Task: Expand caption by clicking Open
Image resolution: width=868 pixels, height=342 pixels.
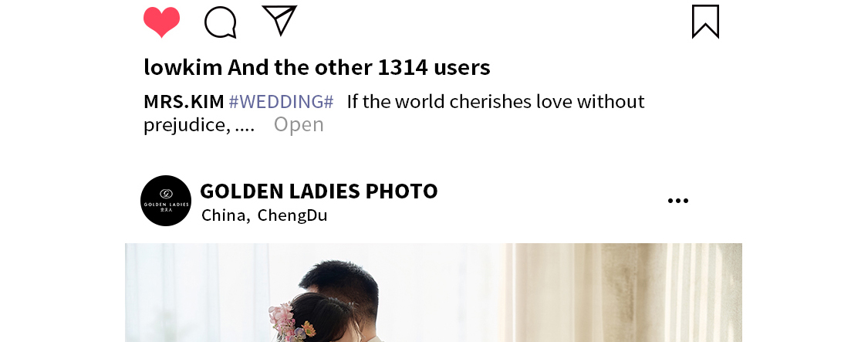Action: click(299, 125)
